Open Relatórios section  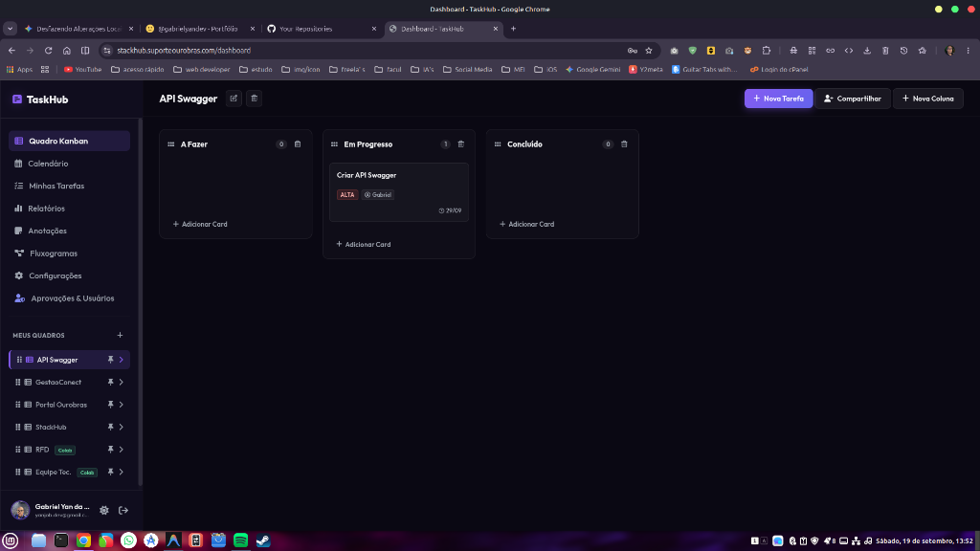(x=69, y=209)
